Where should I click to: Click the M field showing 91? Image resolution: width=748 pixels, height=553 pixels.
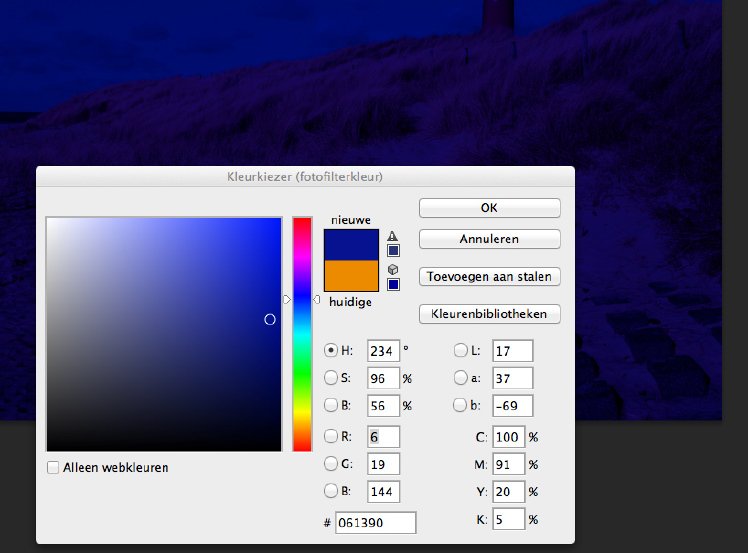coord(509,464)
